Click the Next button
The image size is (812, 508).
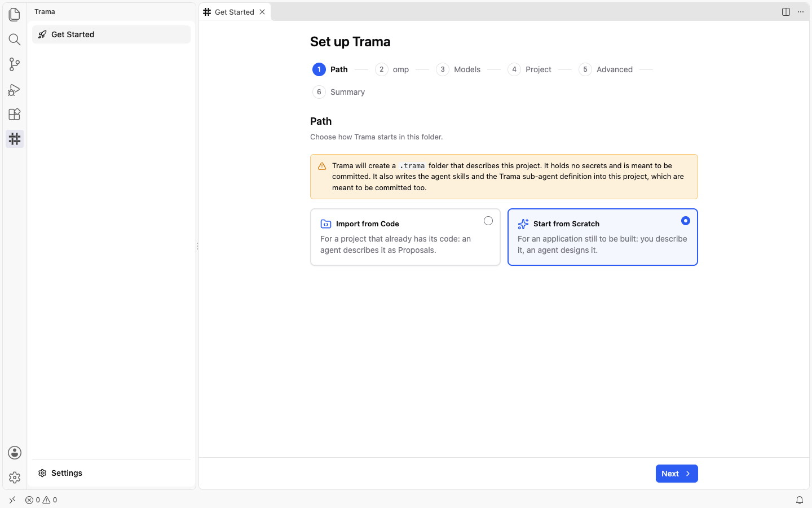pyautogui.click(x=677, y=474)
